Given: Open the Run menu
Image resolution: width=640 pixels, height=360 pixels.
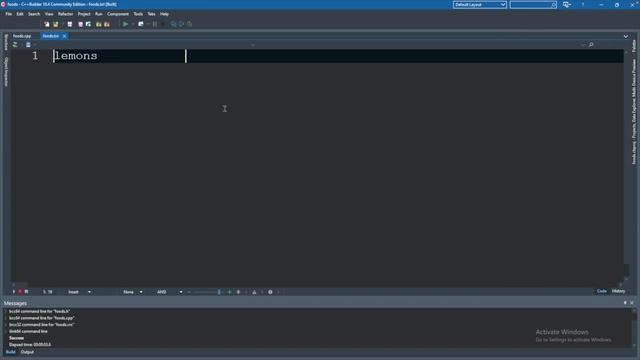Looking at the screenshot, I should pos(99,14).
